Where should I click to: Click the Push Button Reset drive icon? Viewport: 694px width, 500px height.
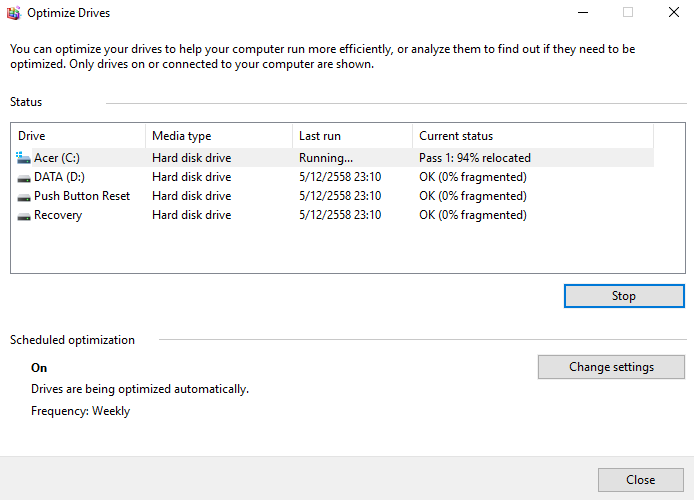(24, 197)
